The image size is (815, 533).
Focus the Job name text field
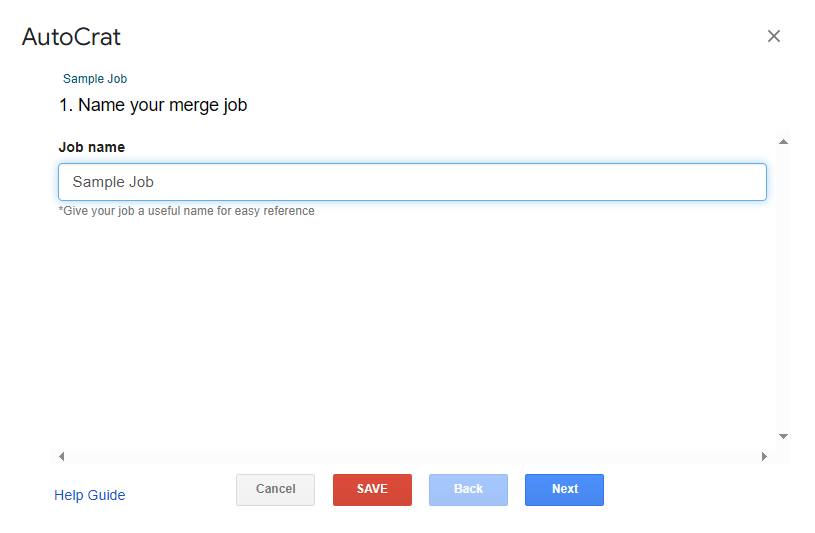tap(412, 182)
